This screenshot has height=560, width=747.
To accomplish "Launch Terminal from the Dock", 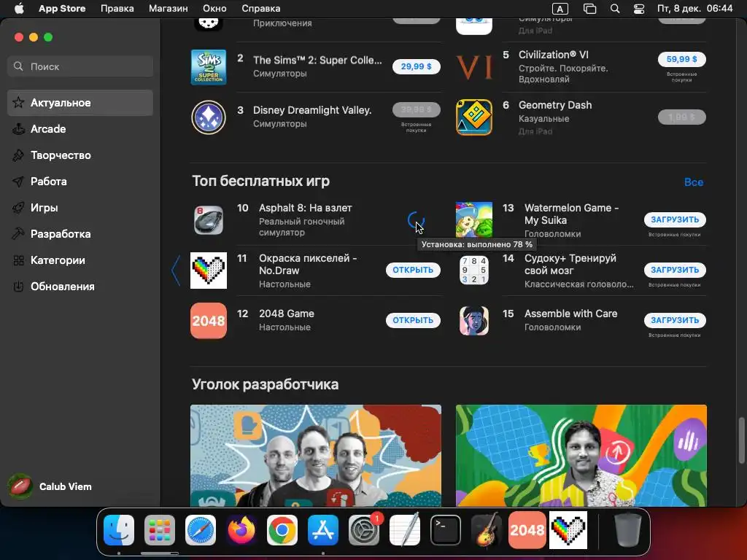I will click(446, 530).
